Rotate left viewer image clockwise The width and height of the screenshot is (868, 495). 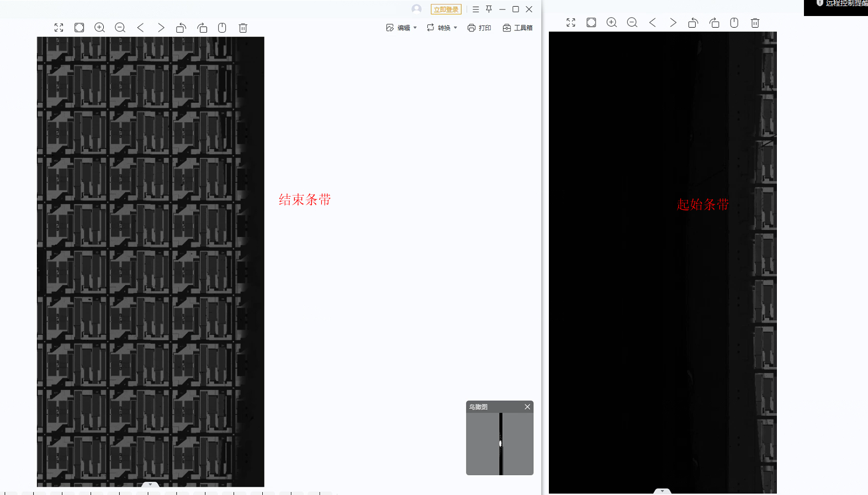tap(202, 28)
